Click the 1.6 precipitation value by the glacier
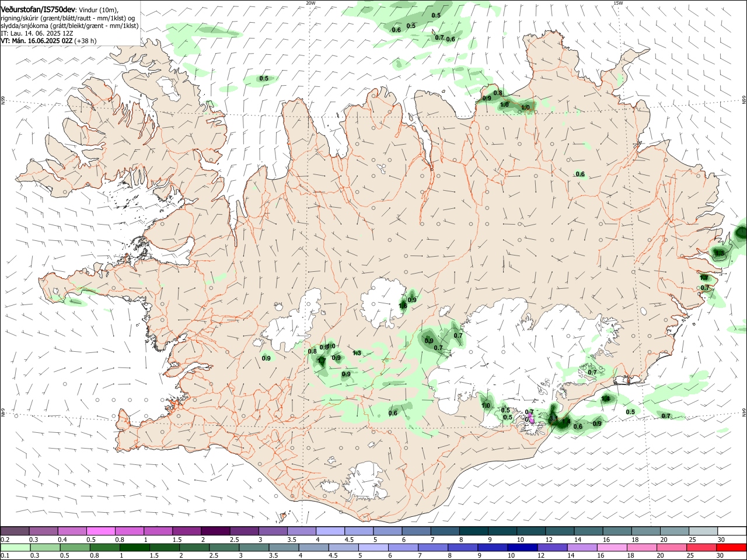Screen dimensions: 747x560 tap(403, 306)
